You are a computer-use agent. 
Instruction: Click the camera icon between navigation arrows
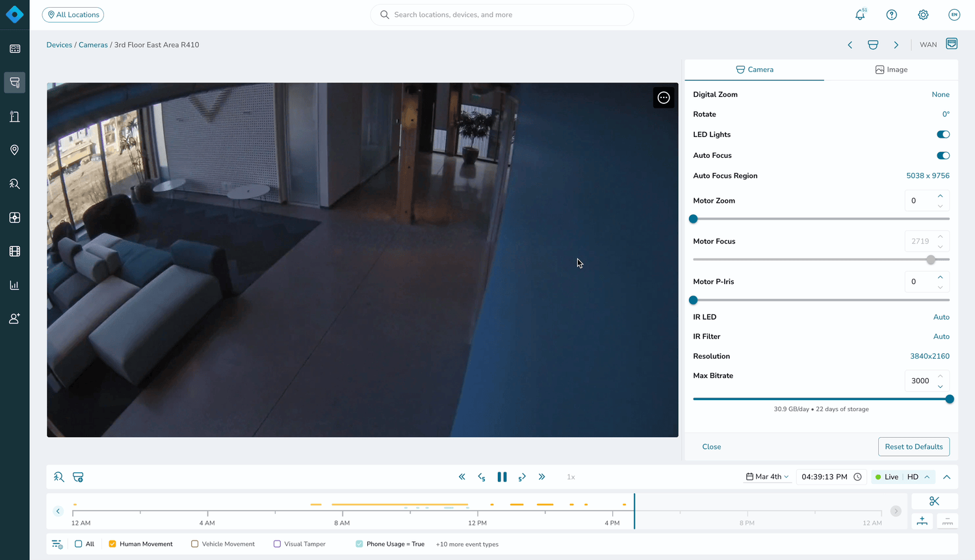873,45
